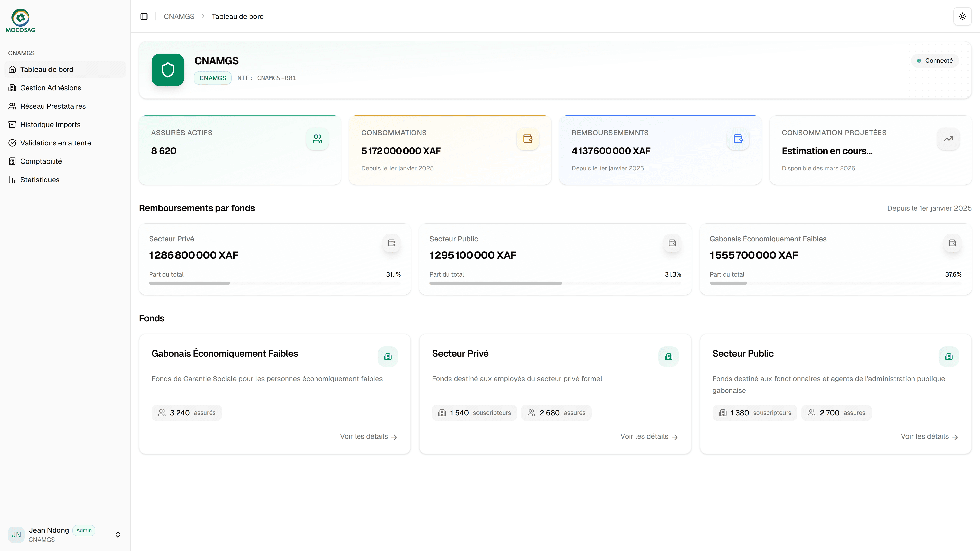Click the Tableau de bord breadcrumb
This screenshot has height=551, width=980.
237,16
